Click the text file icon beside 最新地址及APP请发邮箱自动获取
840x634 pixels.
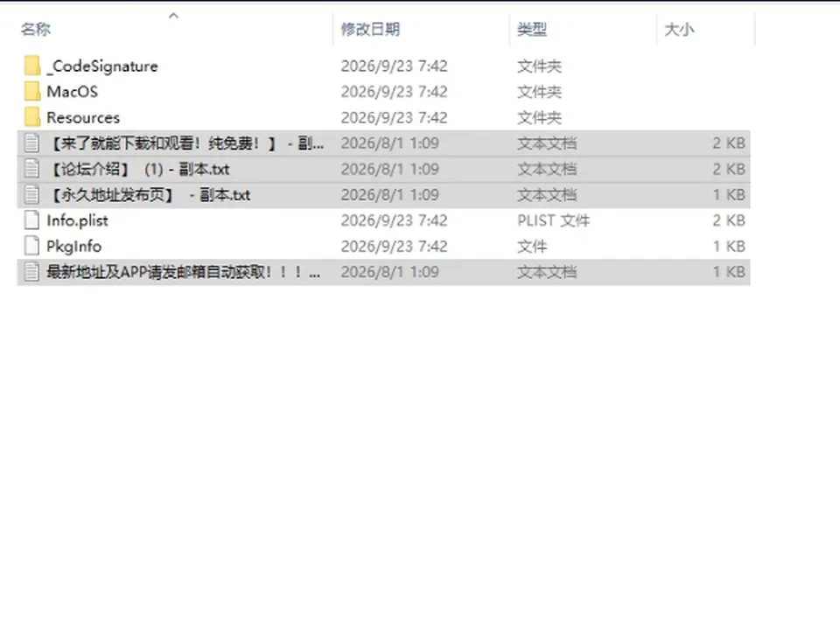32,271
